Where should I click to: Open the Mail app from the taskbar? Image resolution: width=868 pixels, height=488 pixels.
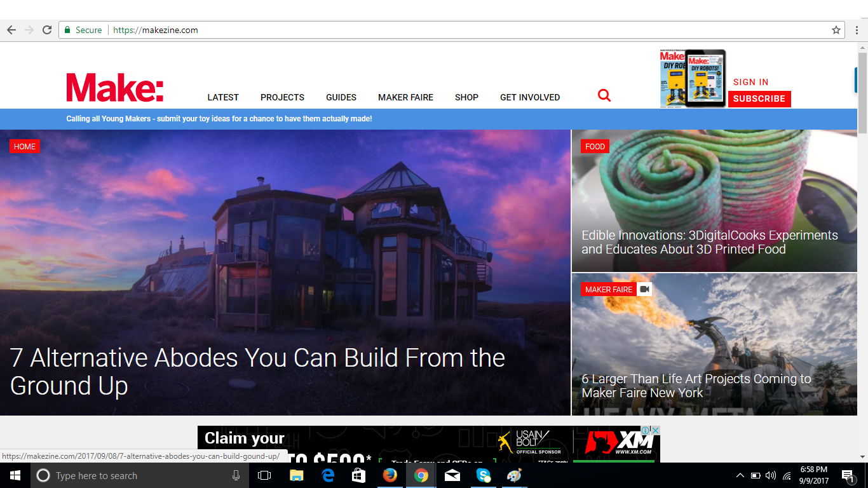[452, 475]
